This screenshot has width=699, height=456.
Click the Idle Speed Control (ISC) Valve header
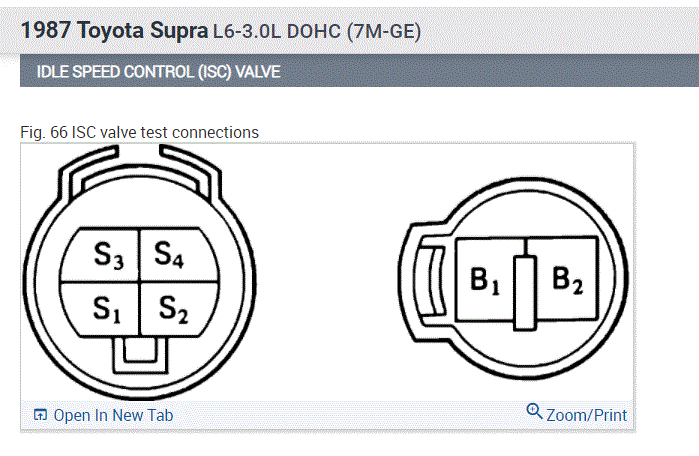(x=158, y=72)
